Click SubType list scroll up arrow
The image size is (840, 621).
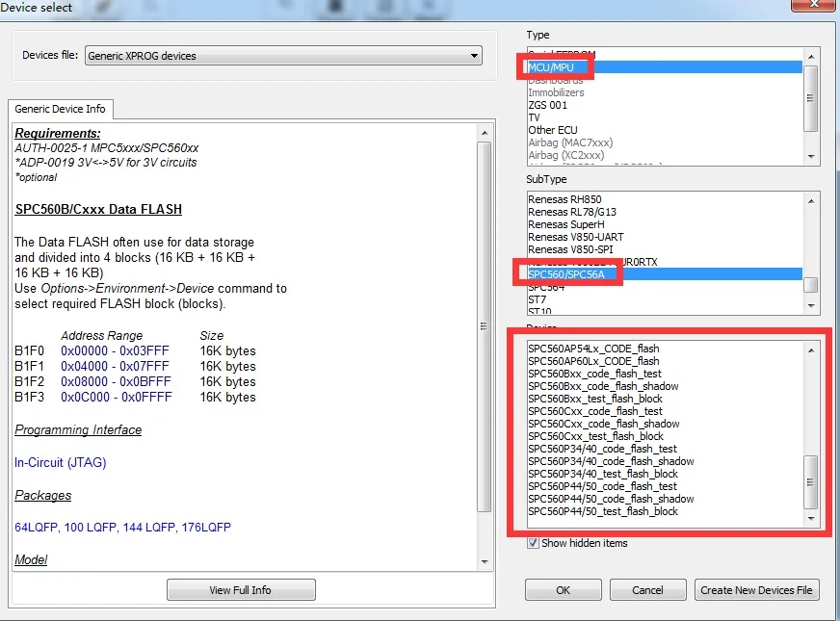(x=811, y=201)
